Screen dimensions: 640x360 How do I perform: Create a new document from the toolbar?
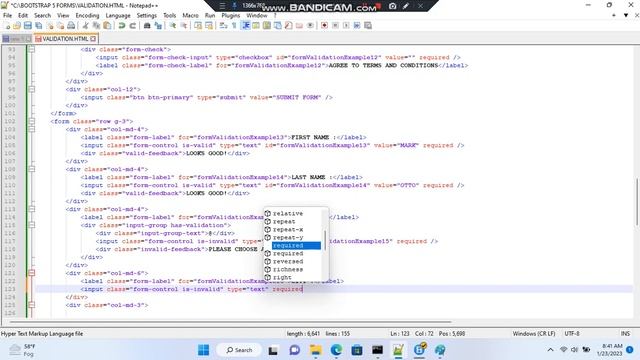point(7,26)
